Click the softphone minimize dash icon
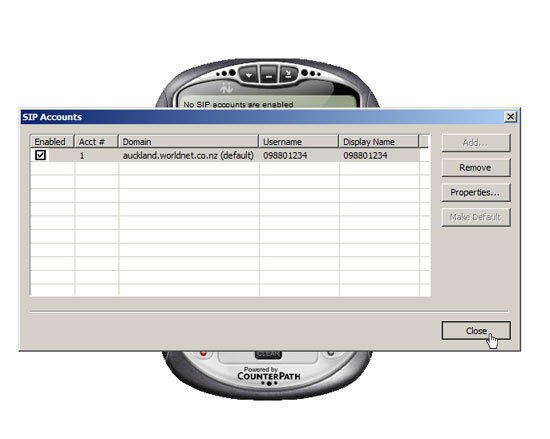 [x=269, y=75]
